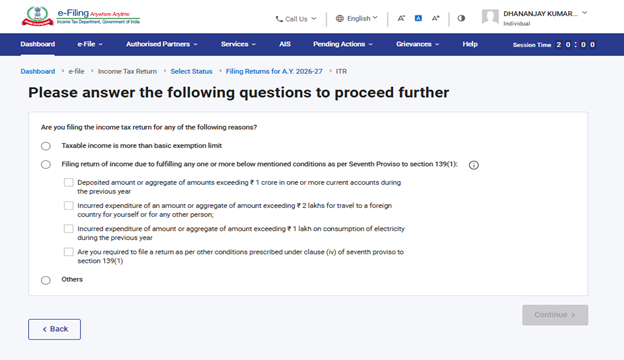Open info icon beside Seventh Proviso option

click(474, 165)
